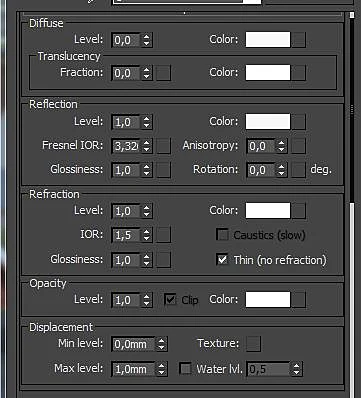
Task: Enable the Caustics (slow) checkbox
Action: [x=222, y=235]
